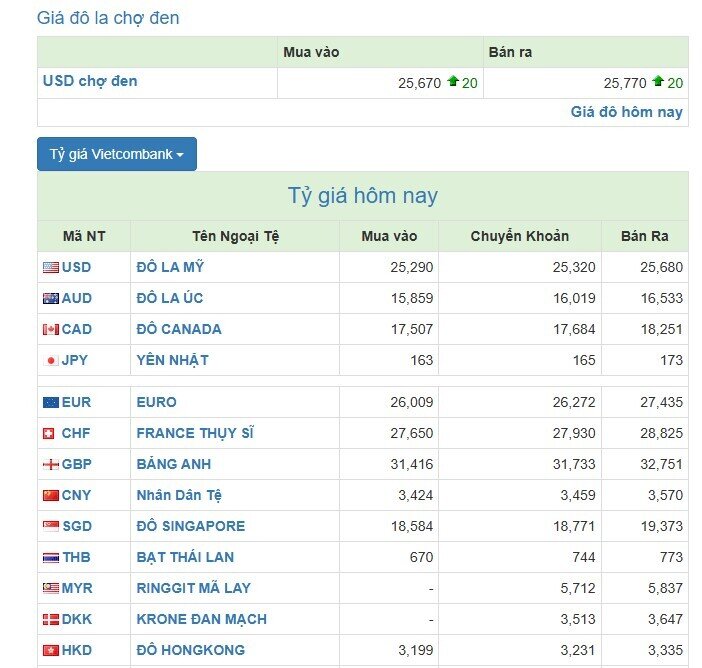Open the SGD currency code link

[77, 526]
